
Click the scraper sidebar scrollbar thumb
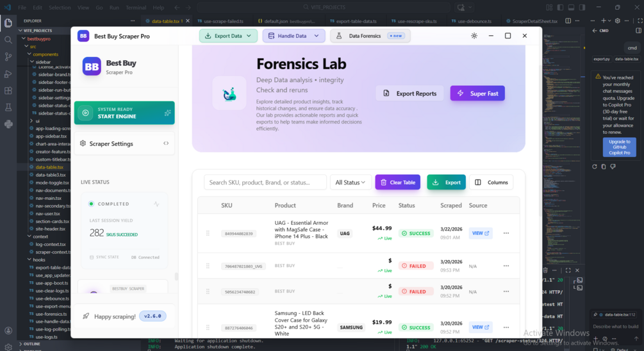(x=177, y=276)
